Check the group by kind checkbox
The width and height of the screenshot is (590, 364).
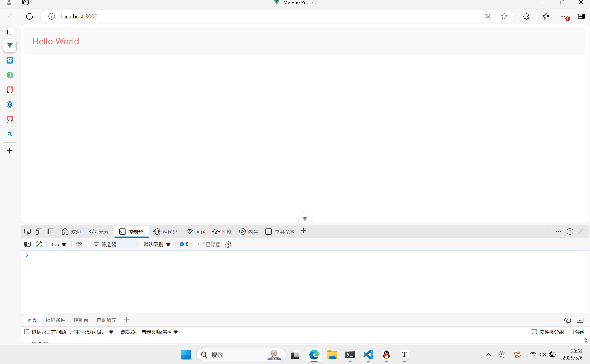[534, 332]
